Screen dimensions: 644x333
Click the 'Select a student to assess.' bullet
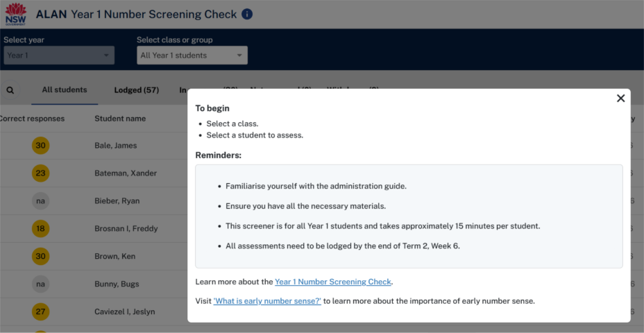coord(255,135)
